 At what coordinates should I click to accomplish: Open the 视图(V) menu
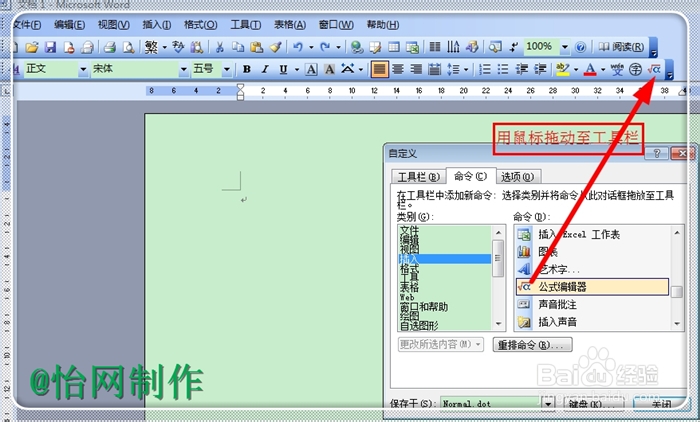click(114, 25)
